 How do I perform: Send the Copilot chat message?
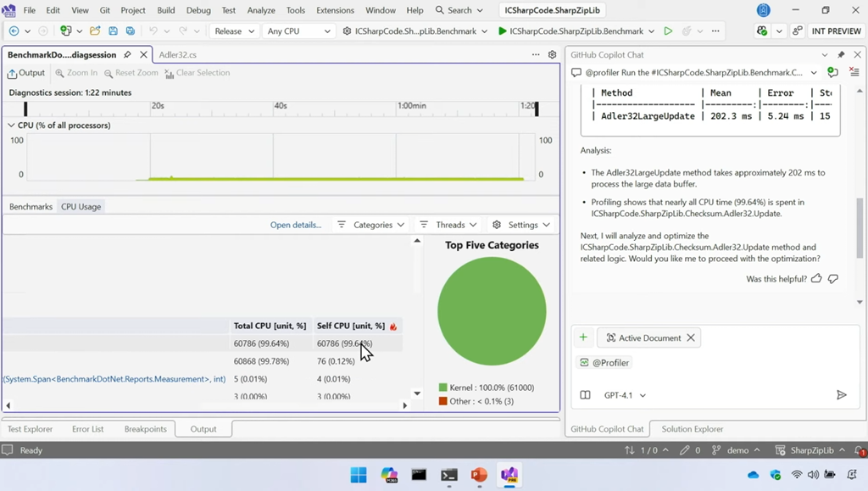(x=841, y=395)
